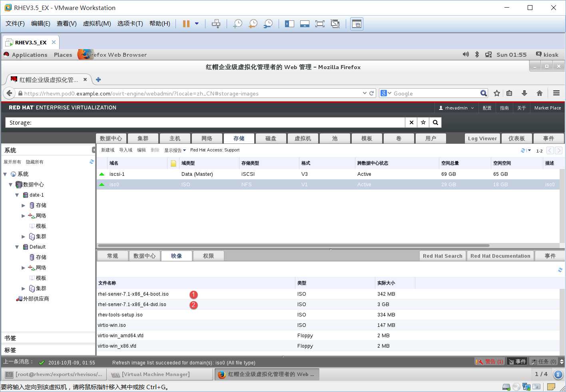
Task: Open the snapshot manager icon
Action: coord(268,24)
